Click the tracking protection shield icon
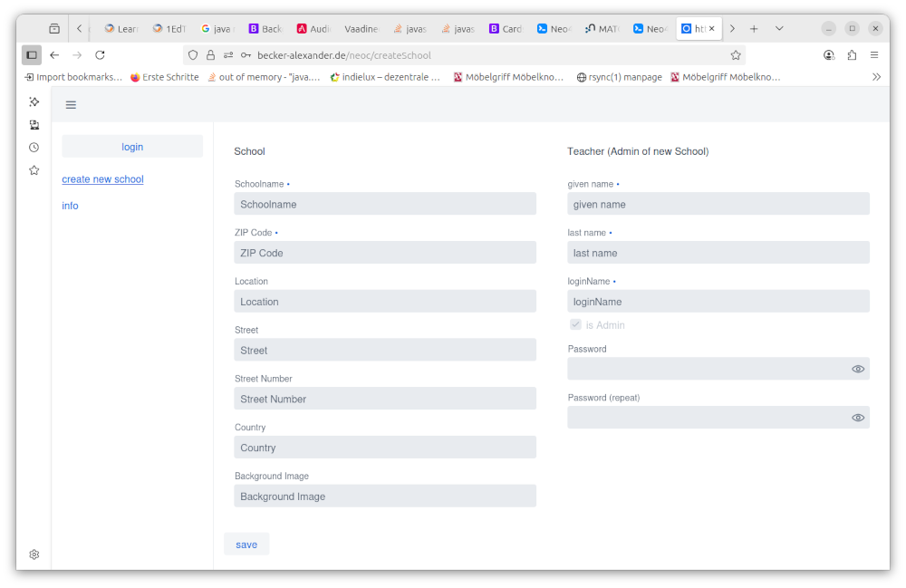Image resolution: width=906 pixels, height=588 pixels. point(193,54)
